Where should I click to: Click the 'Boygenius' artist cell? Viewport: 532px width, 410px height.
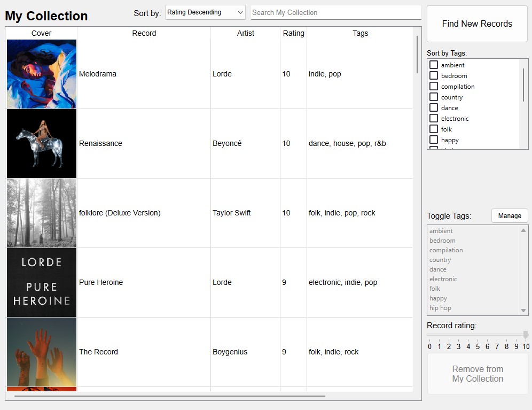coord(245,352)
